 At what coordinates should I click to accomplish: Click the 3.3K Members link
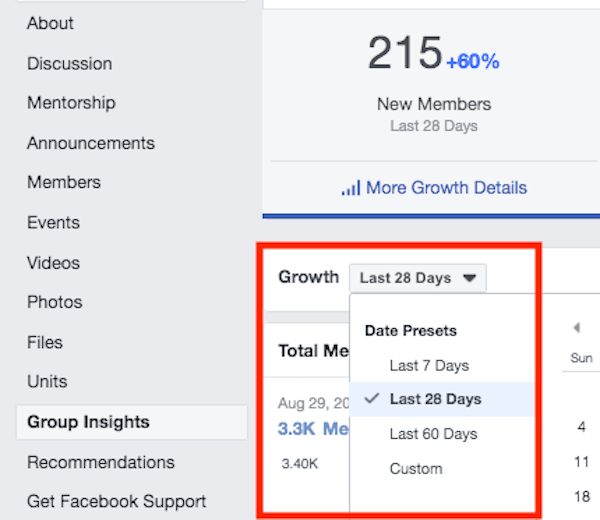[313, 428]
